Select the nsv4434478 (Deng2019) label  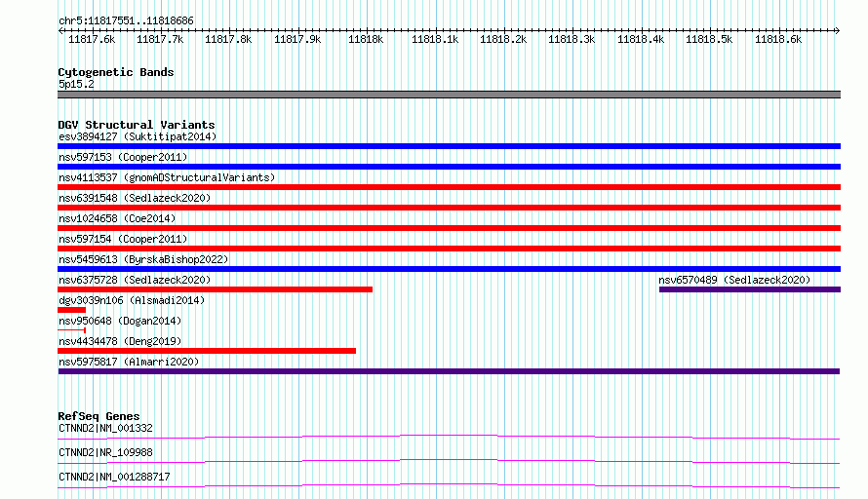click(x=120, y=341)
